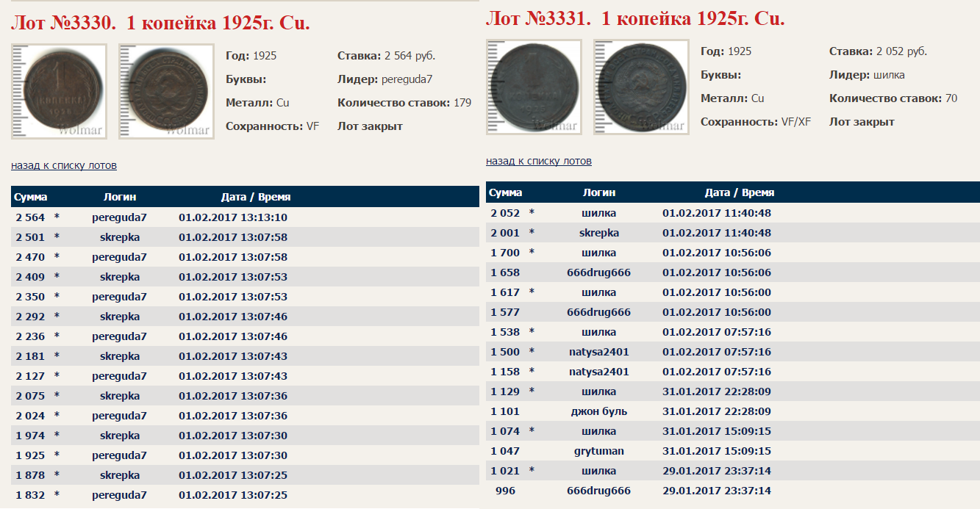980x509 pixels.
Task: Click 666drug666 on the 996 bid row
Action: [x=599, y=491]
